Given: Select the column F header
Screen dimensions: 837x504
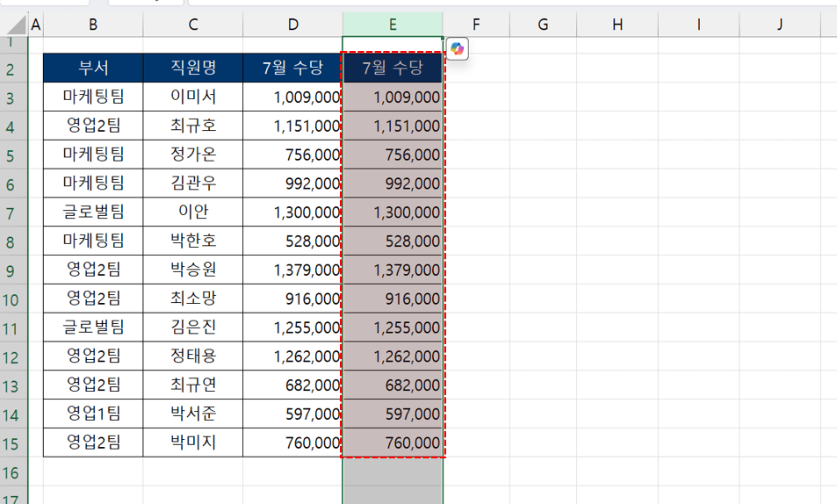Looking at the screenshot, I should (x=475, y=25).
